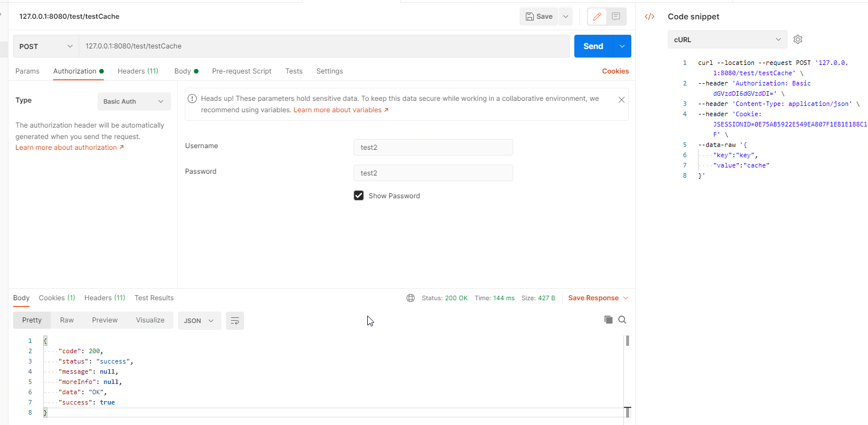Expand the JSON format dropdown
Image resolution: width=868 pixels, height=425 pixels.
[200, 321]
